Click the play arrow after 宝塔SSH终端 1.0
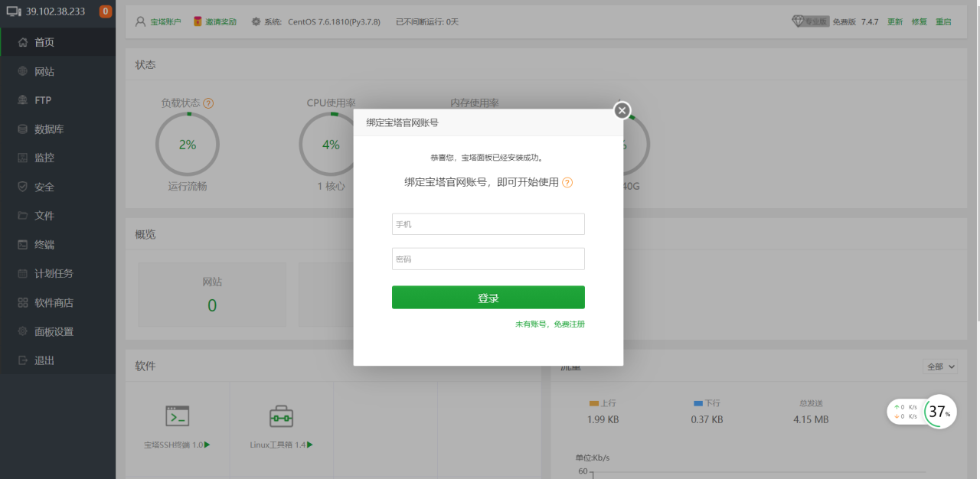This screenshot has height=479, width=980. tap(207, 445)
